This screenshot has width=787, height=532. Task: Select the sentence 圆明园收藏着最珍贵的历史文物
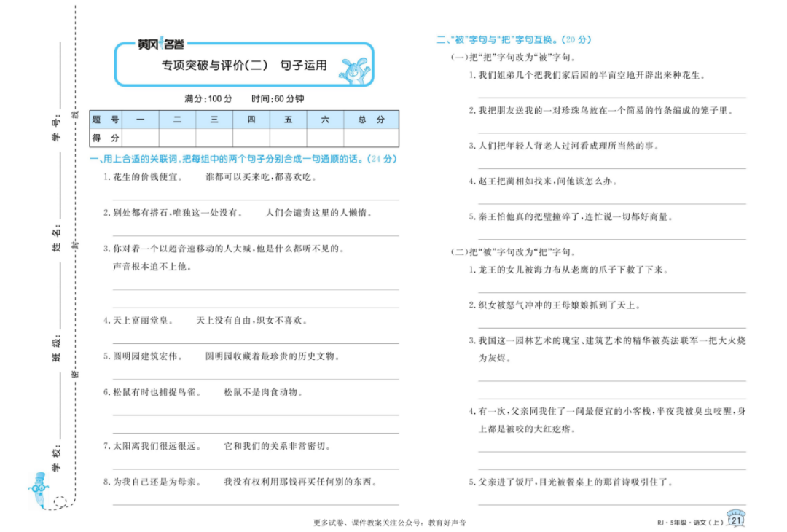pos(273,356)
